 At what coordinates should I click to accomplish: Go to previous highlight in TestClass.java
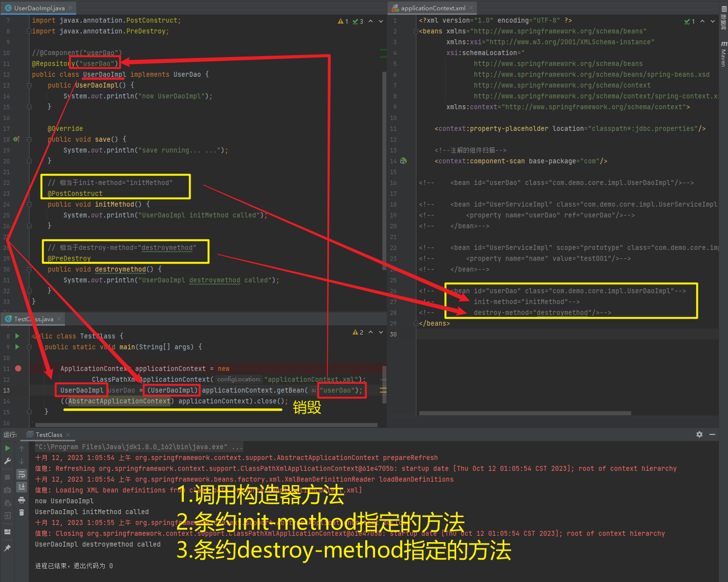(x=371, y=333)
